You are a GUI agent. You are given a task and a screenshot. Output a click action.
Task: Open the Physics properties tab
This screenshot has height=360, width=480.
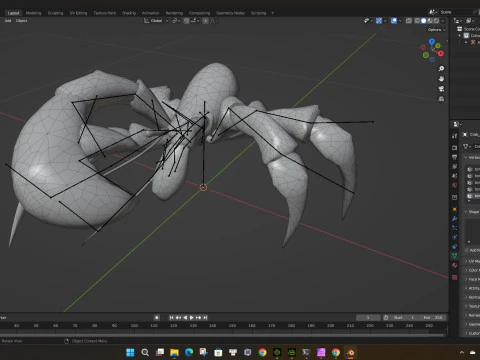(455, 237)
